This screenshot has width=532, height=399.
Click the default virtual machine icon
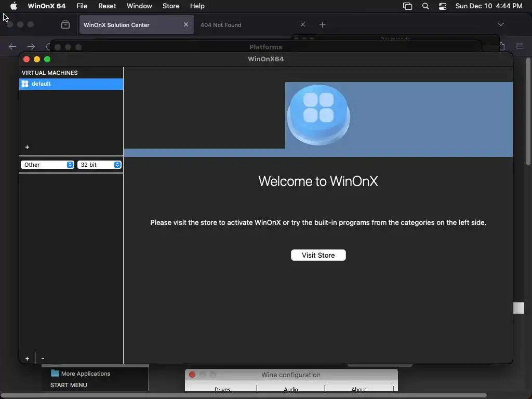(25, 84)
